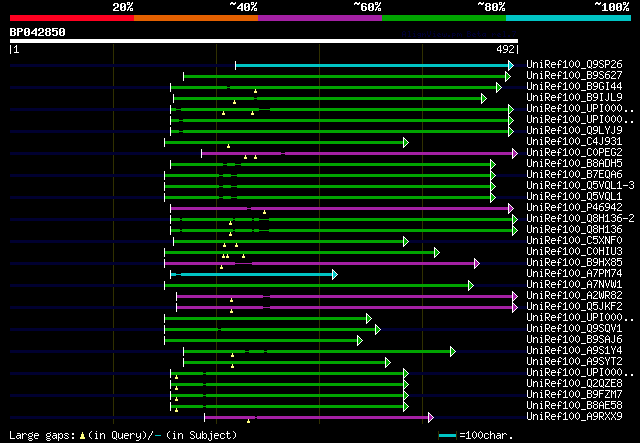This screenshot has height=443, width=640.
Task: Select the UniRef100_B7EQA6 label
Action: (574, 174)
